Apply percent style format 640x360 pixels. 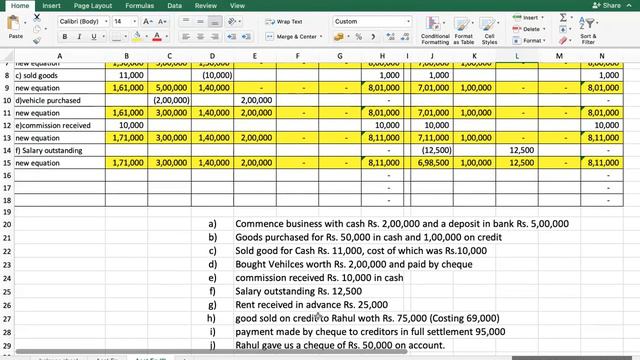[358, 37]
